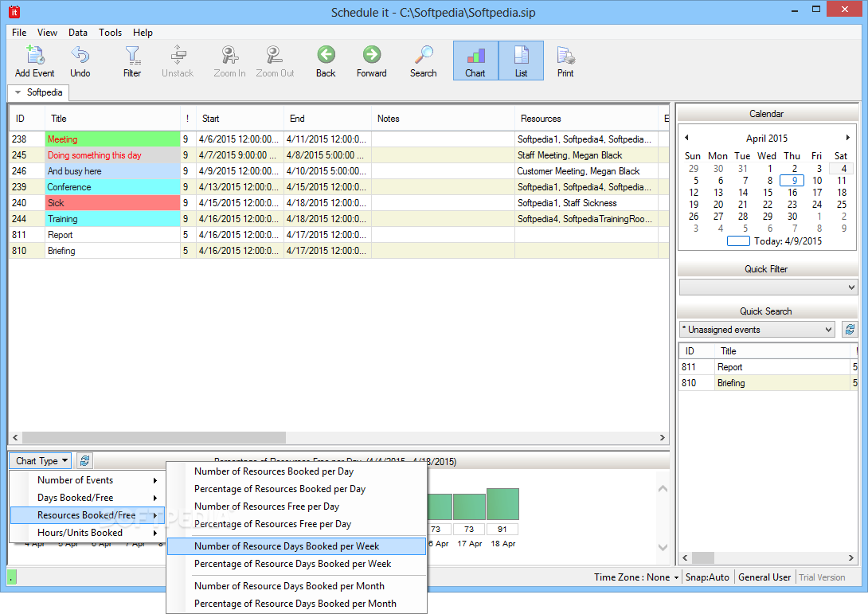Choose Number of Resource Days Booked per Week
The height and width of the screenshot is (614, 868).
297,546
